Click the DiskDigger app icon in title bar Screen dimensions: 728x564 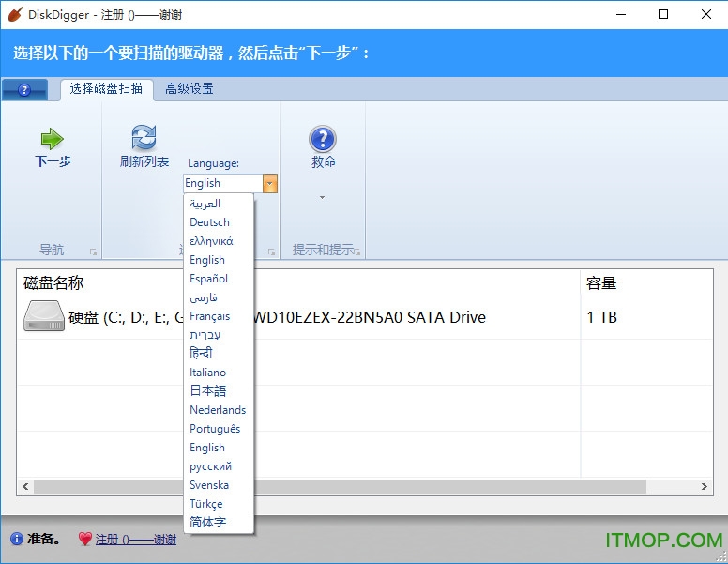[15, 14]
